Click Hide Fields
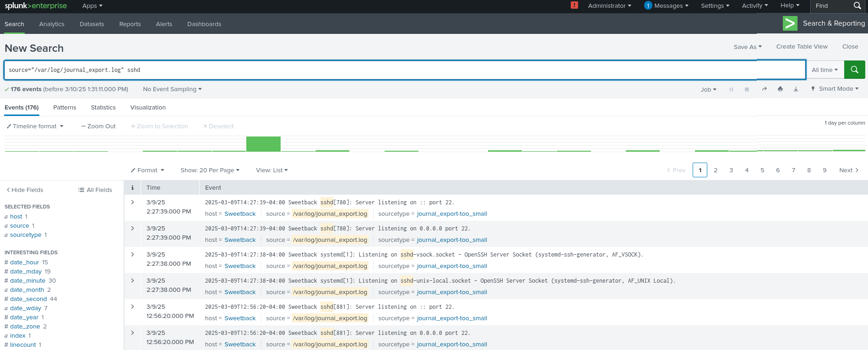Screen dimensions: 868x350 click(25, 190)
